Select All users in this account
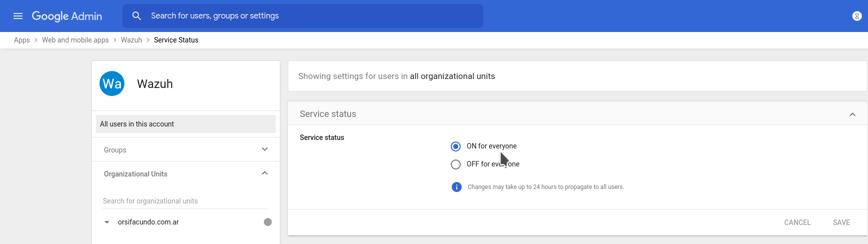 (x=186, y=124)
